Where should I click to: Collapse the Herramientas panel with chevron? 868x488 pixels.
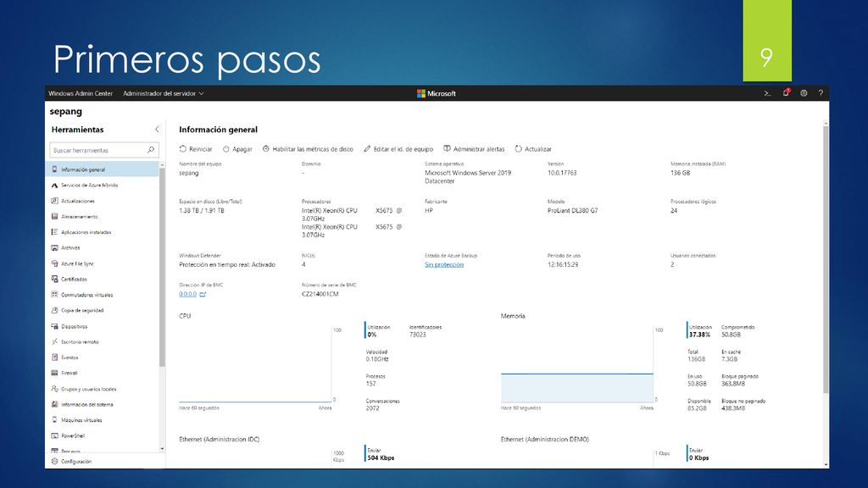pos(157,130)
